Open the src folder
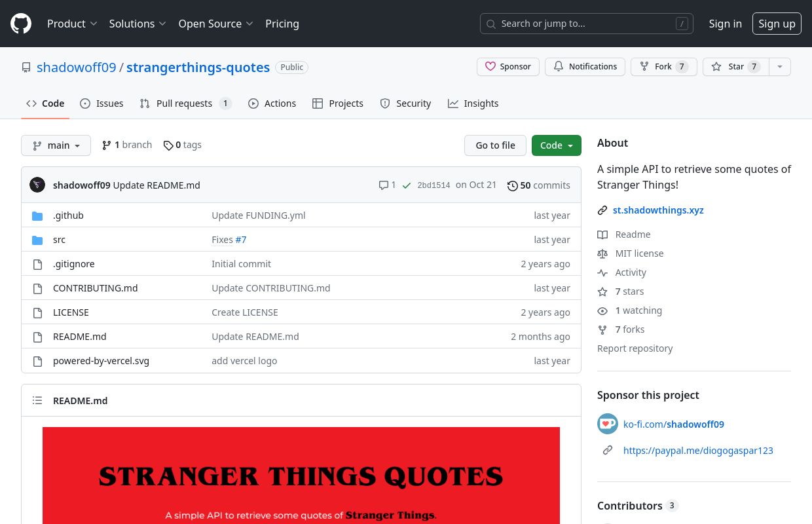Viewport: 812px width, 524px height. click(x=59, y=240)
